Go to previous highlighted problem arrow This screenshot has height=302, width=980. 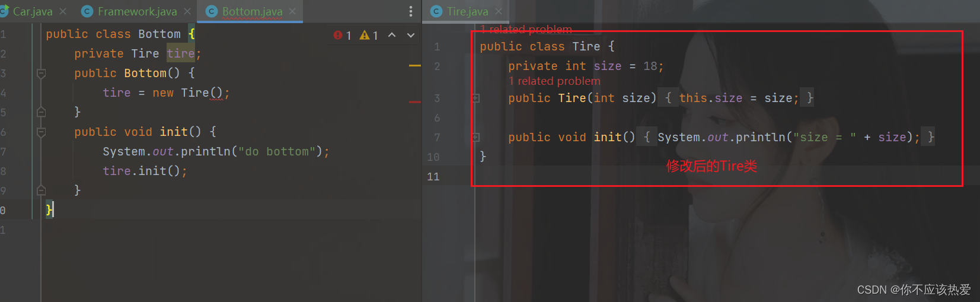pos(392,36)
